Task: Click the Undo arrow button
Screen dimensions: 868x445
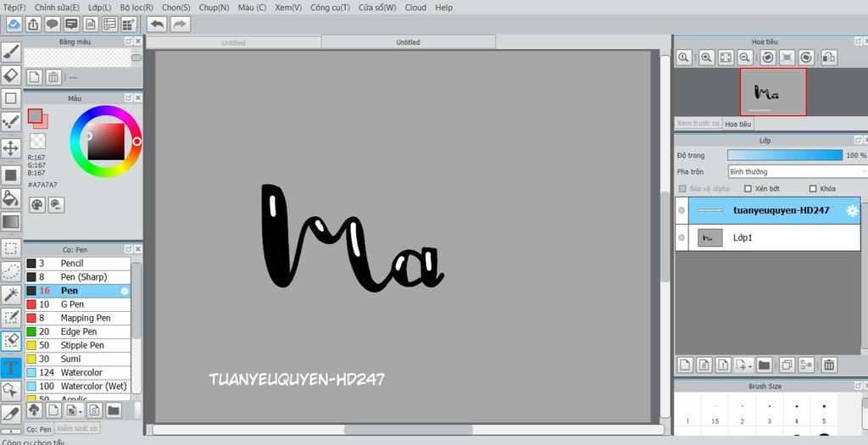Action: [x=157, y=25]
